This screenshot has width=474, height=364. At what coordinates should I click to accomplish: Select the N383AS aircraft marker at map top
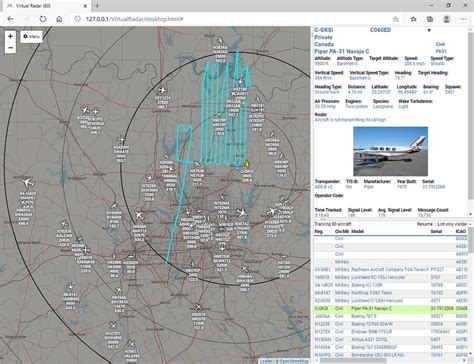point(220,41)
